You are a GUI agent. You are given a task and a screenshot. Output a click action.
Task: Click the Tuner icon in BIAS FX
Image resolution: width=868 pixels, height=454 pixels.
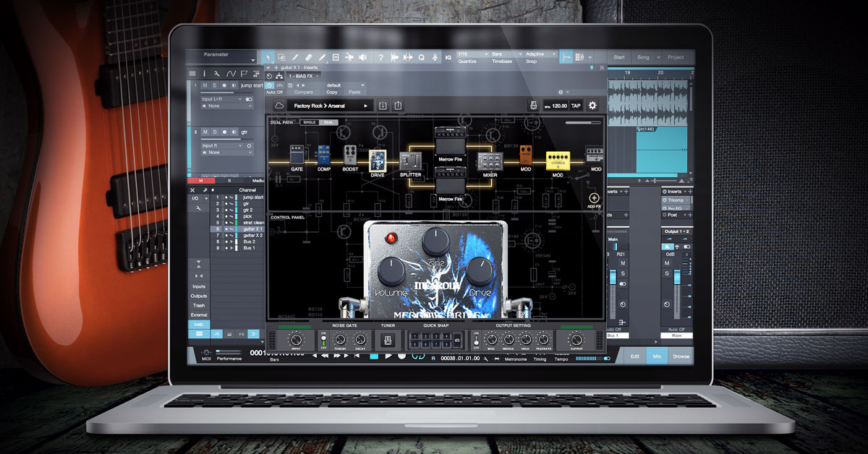387,340
